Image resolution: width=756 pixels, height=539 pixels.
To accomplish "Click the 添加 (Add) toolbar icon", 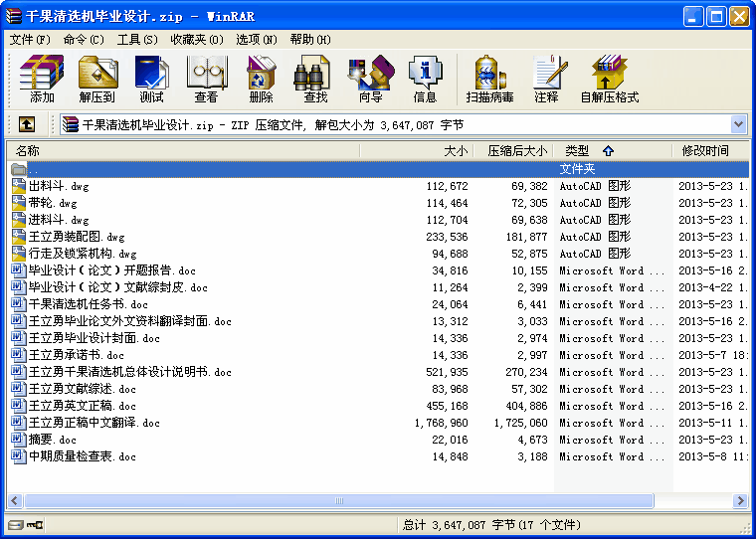I will pyautogui.click(x=42, y=80).
